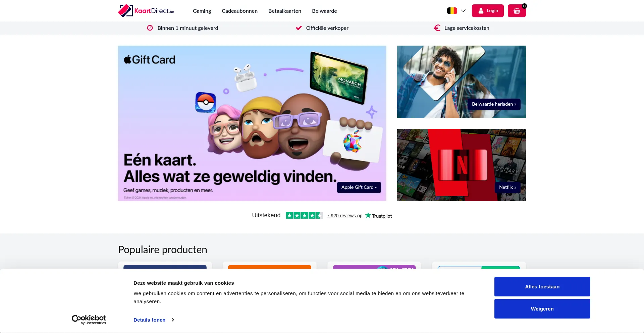
Task: Open the Cadeaubonnen menu
Action: click(x=239, y=11)
